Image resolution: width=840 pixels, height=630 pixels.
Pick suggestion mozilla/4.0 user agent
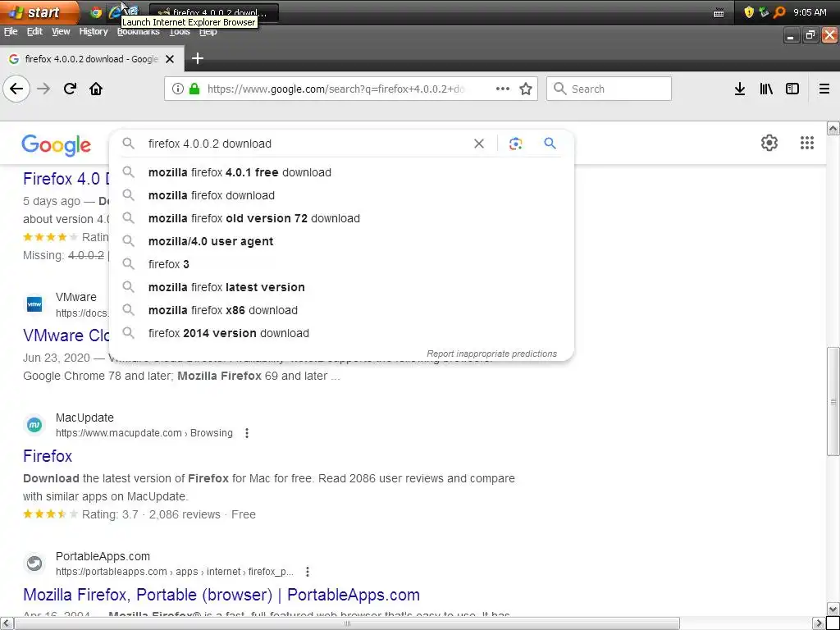(341, 242)
